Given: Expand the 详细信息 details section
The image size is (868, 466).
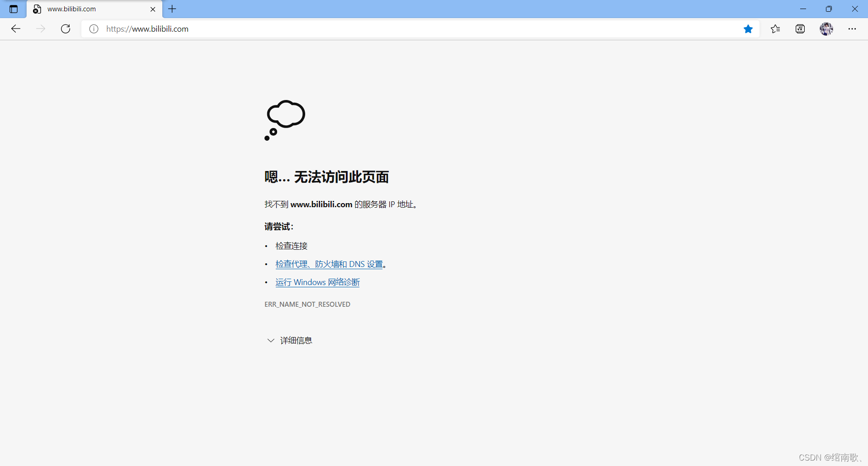Looking at the screenshot, I should [289, 341].
